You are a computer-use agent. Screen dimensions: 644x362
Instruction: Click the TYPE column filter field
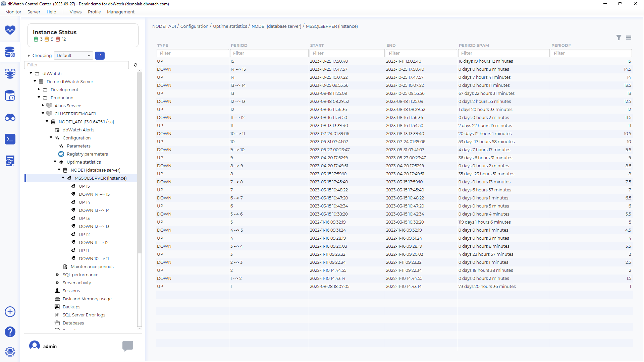[193, 53]
